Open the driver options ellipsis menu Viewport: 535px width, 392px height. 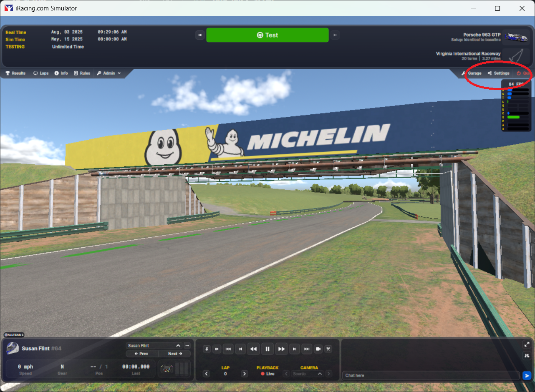pyautogui.click(x=187, y=346)
